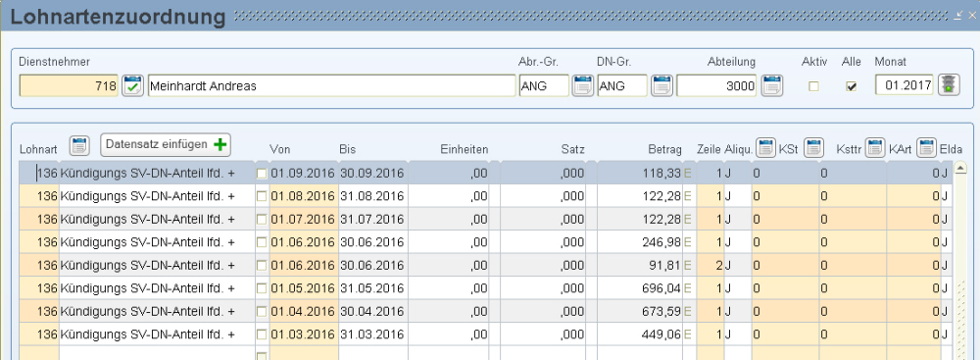Click the name field Meinhardt Andreas
The height and width of the screenshot is (360, 980).
332,85
